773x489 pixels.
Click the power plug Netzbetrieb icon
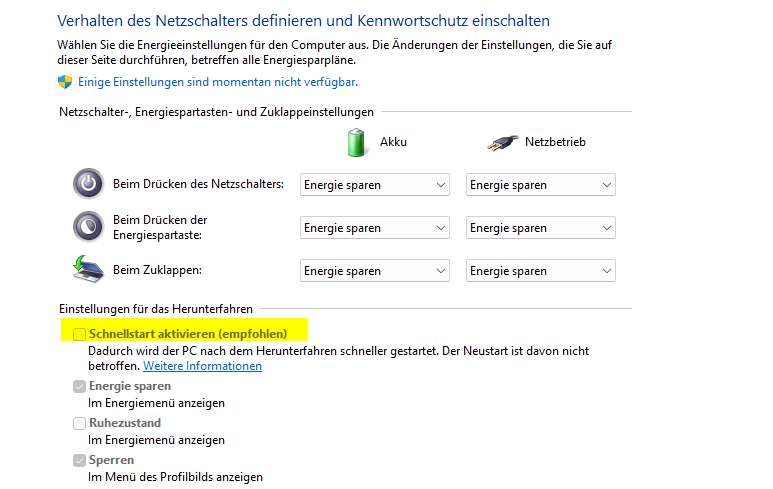click(503, 142)
